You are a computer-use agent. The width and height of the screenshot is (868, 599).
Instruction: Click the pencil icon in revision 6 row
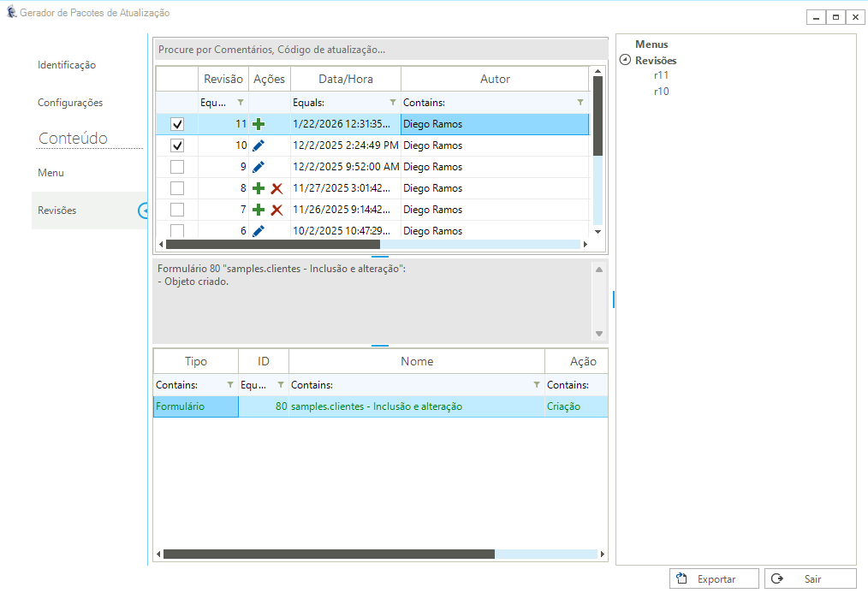point(259,231)
